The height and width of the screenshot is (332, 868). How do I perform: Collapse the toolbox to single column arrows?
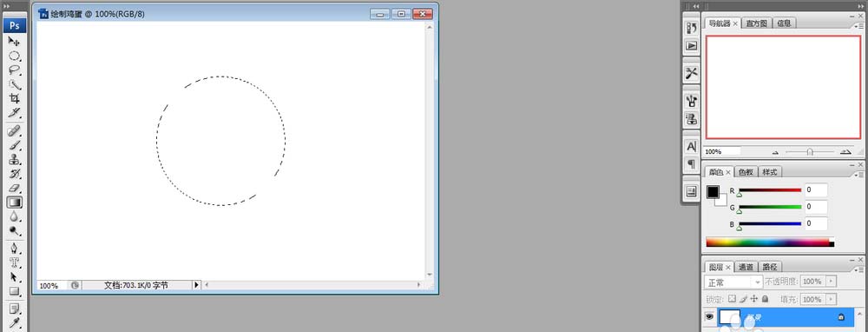[x=7, y=5]
